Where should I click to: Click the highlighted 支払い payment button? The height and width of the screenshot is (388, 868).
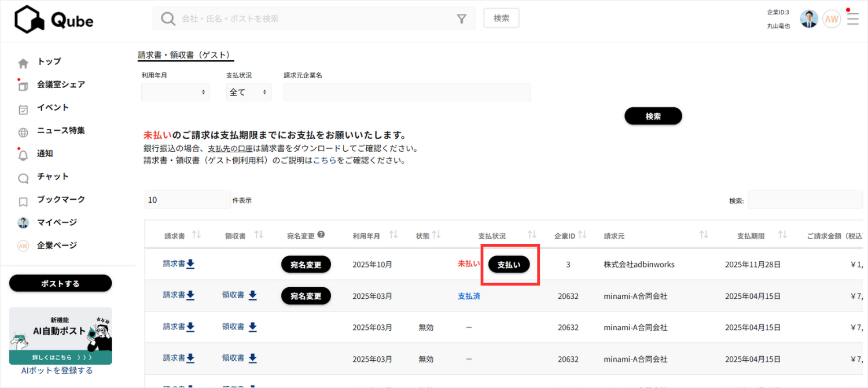[x=510, y=264]
